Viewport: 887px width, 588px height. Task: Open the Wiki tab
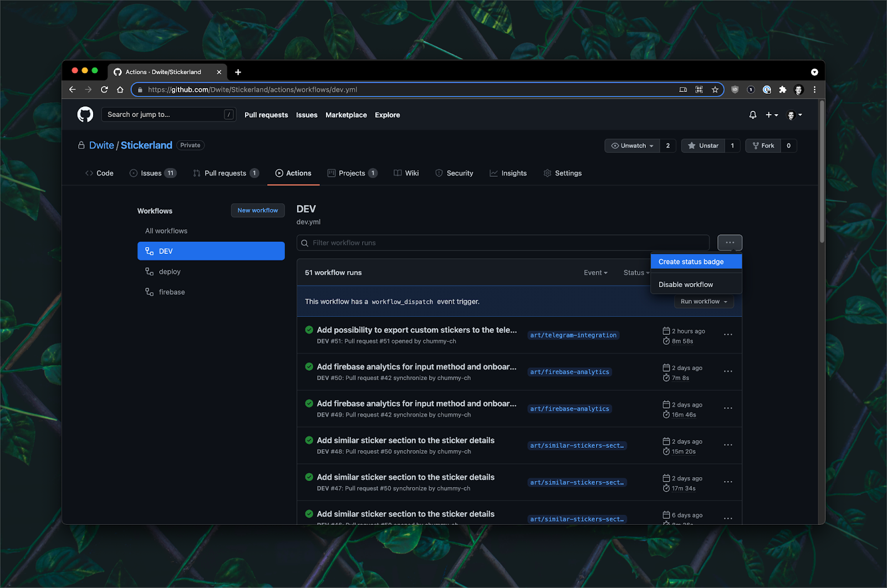pos(406,173)
